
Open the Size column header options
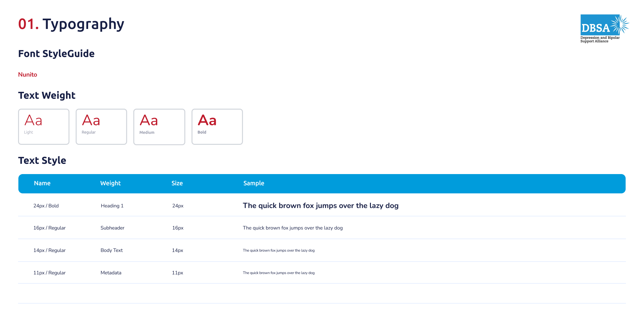pyautogui.click(x=177, y=183)
